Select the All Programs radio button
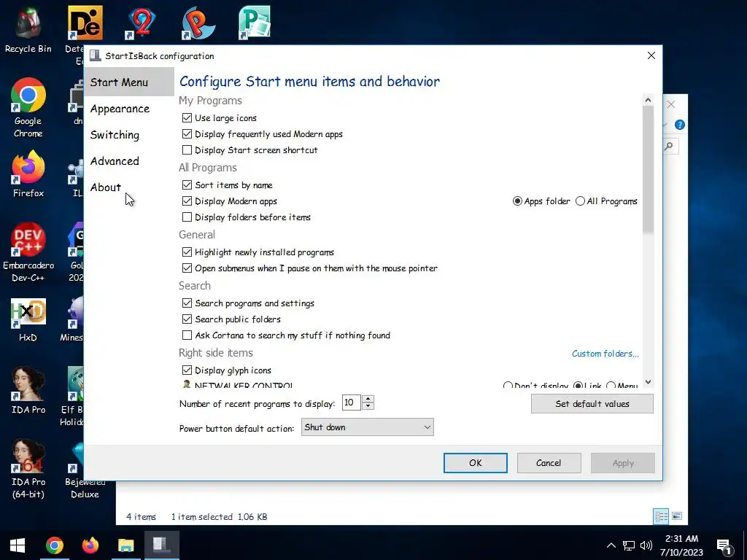Screen dimensions: 747x560 [x=580, y=201]
